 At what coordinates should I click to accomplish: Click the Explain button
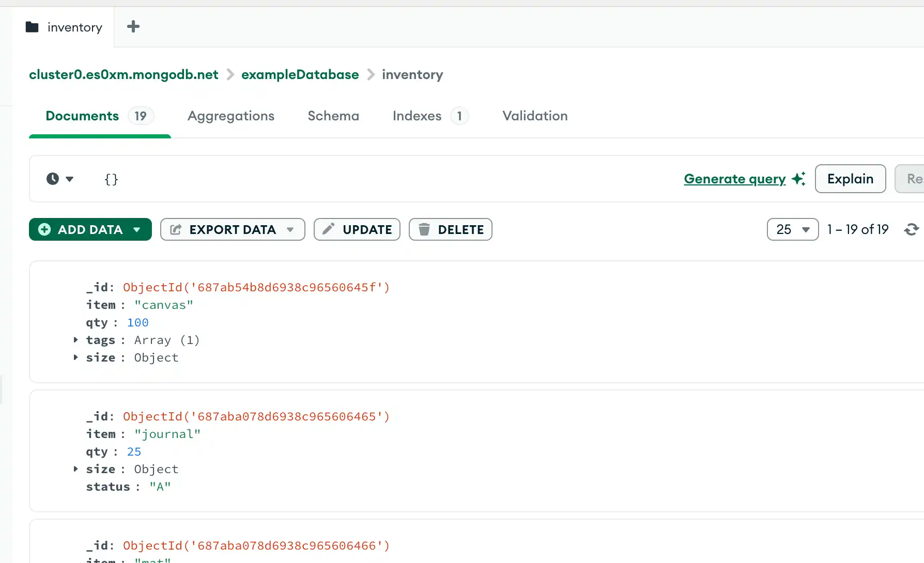click(x=850, y=178)
